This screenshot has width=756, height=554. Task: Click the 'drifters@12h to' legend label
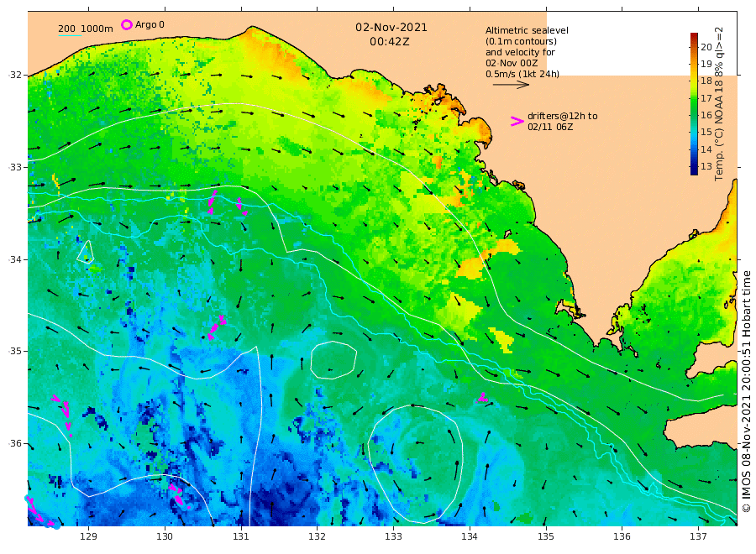[562, 116]
